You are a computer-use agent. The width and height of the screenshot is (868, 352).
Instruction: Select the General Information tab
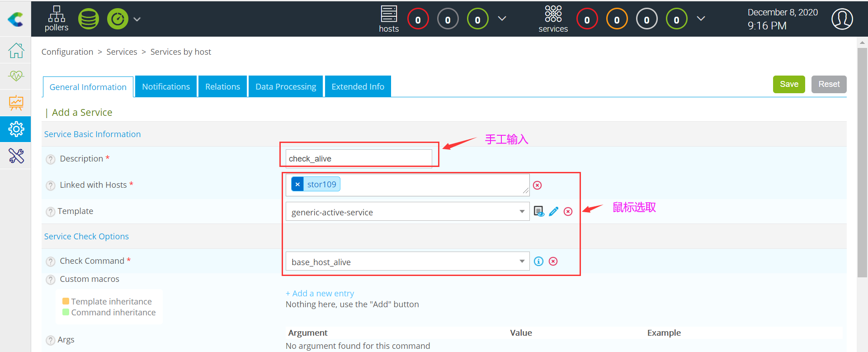[88, 87]
